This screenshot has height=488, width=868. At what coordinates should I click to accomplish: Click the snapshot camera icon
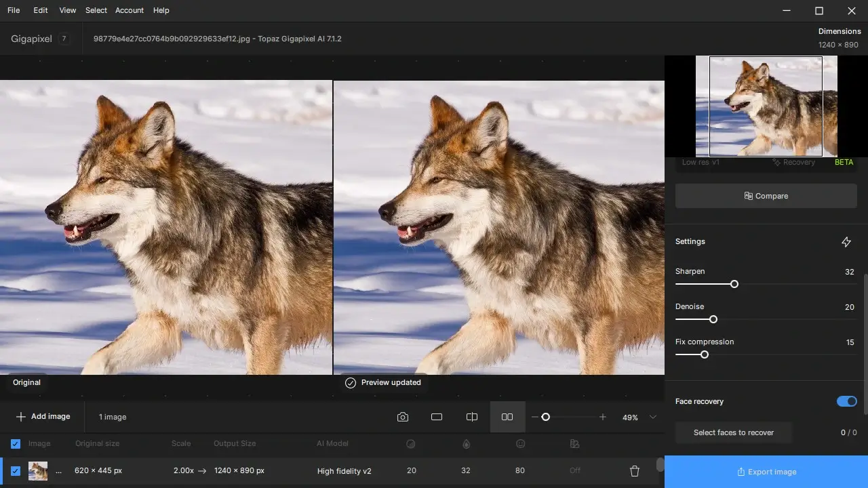pos(403,417)
